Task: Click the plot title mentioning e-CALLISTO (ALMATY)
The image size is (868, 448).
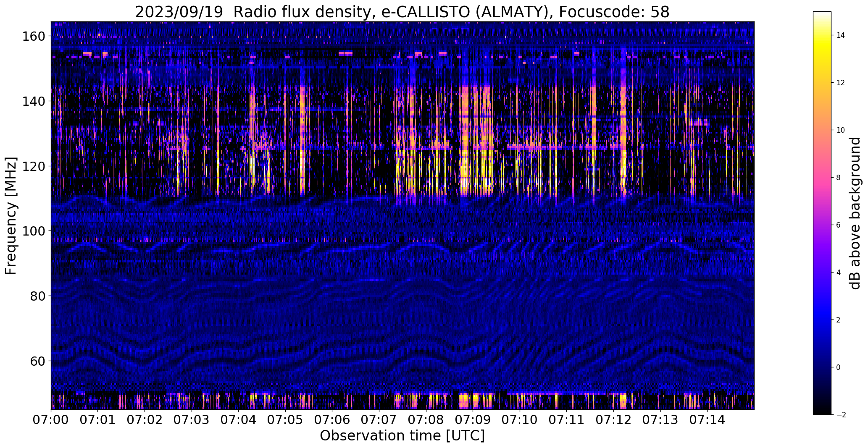Action: click(x=402, y=12)
